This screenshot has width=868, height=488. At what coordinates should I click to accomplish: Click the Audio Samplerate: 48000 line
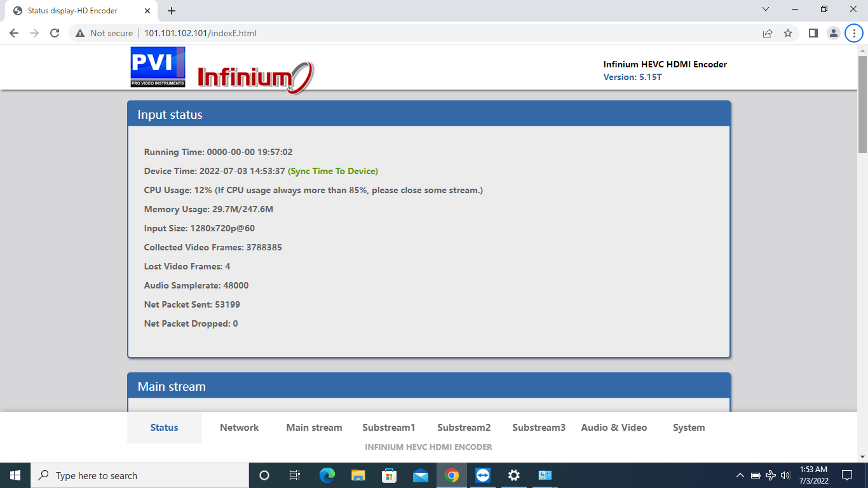[x=196, y=285]
